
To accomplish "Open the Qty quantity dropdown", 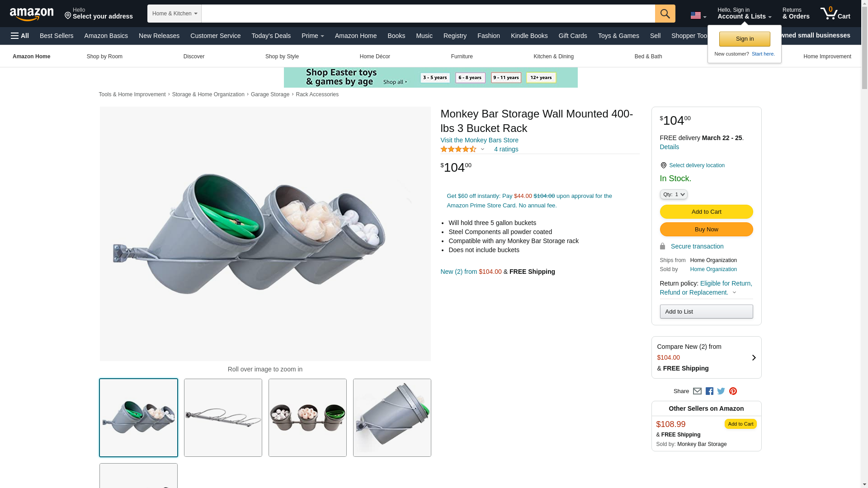I will tap(674, 194).
